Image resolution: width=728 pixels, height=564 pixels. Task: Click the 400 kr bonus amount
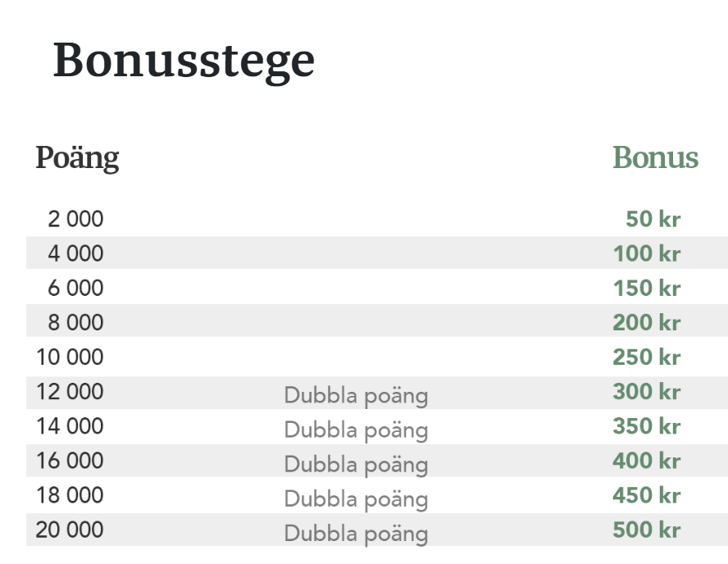tap(647, 461)
